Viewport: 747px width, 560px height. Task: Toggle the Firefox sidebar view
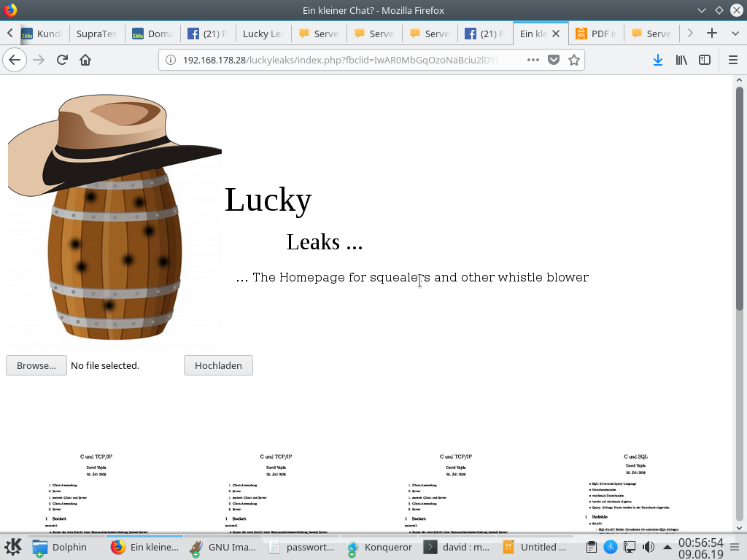click(x=705, y=60)
